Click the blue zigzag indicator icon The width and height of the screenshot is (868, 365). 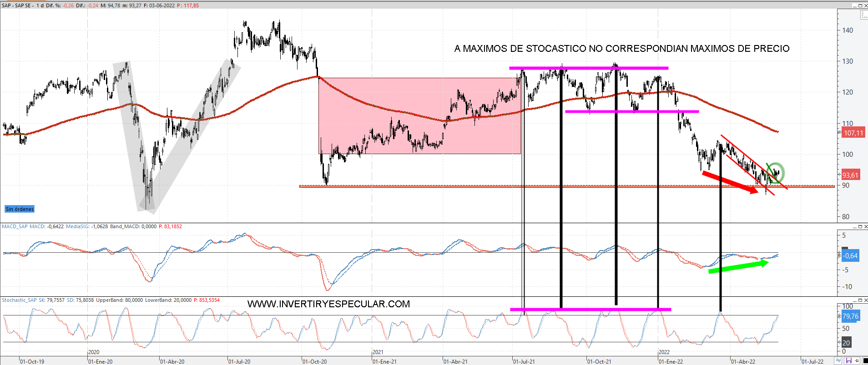tap(838, 361)
